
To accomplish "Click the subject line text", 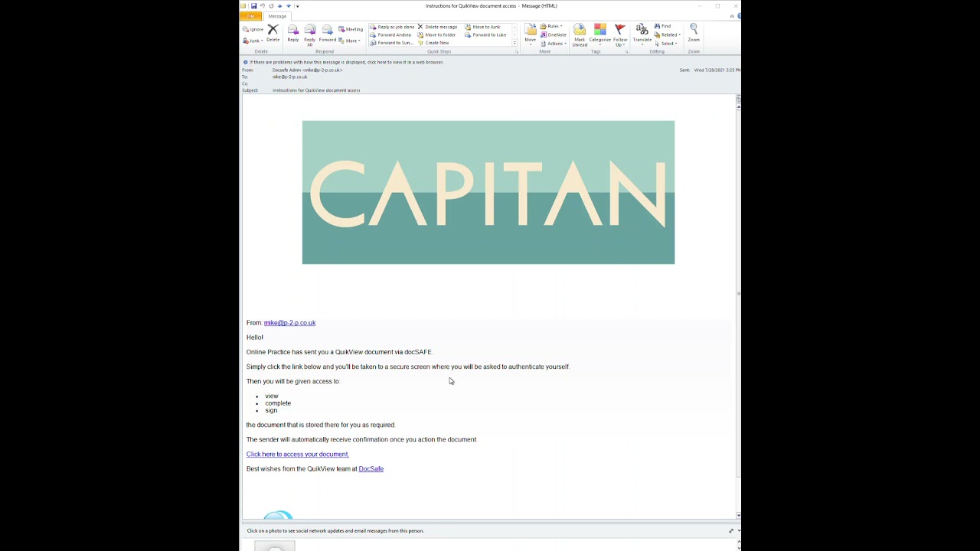I will click(316, 90).
